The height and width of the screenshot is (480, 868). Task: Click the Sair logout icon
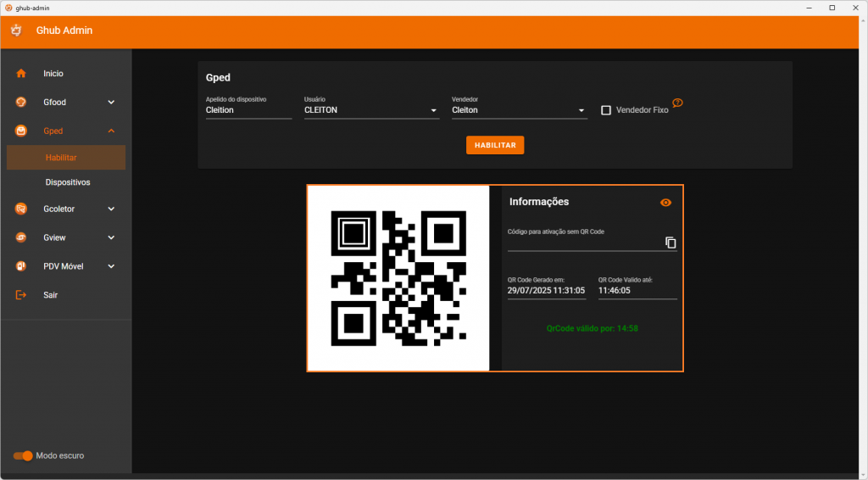coord(21,295)
